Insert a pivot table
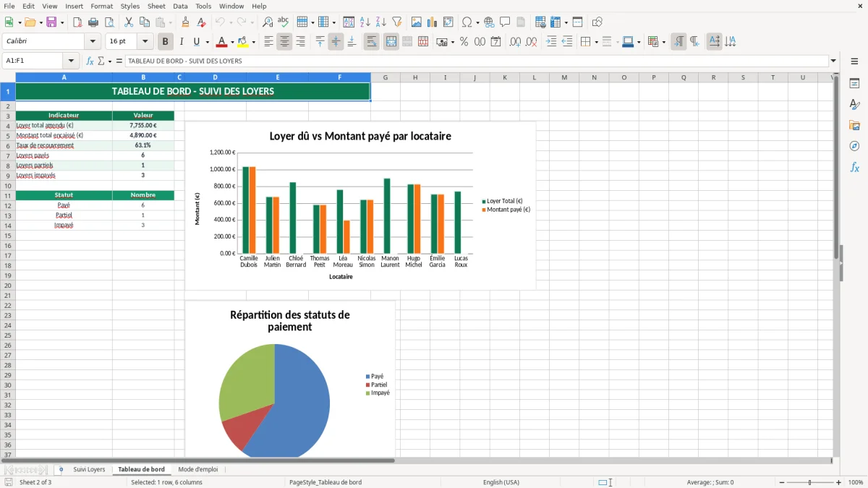Screen dimensions: 868x488 coord(448,22)
